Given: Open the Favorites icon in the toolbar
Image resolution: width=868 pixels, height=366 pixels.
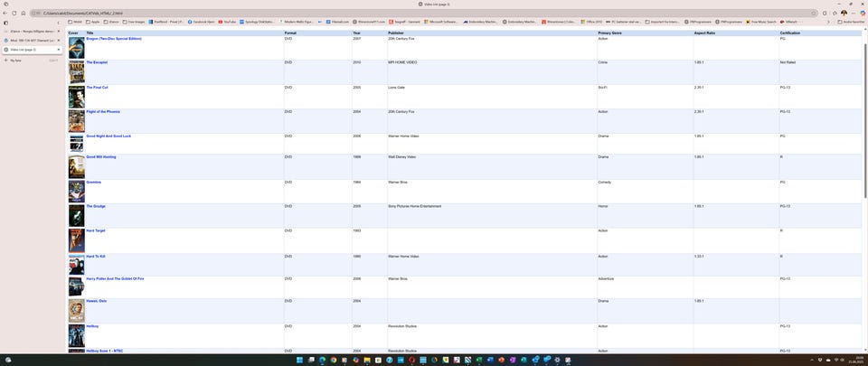Looking at the screenshot, I should [835, 13].
